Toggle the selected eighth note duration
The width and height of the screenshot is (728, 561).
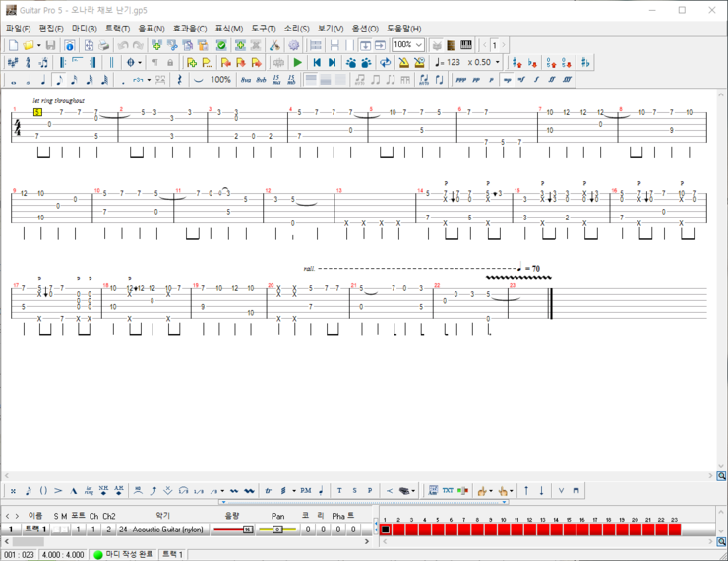click(59, 80)
